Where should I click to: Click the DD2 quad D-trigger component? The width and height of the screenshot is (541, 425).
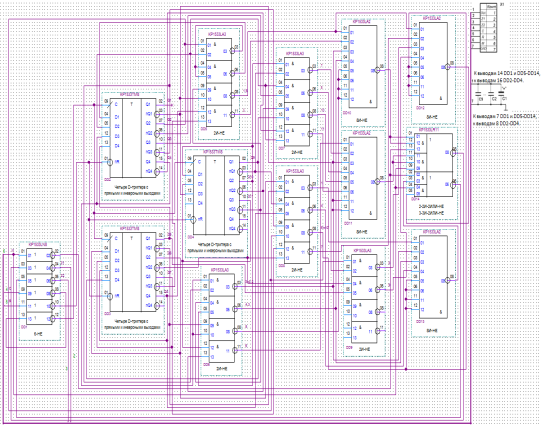132,138
